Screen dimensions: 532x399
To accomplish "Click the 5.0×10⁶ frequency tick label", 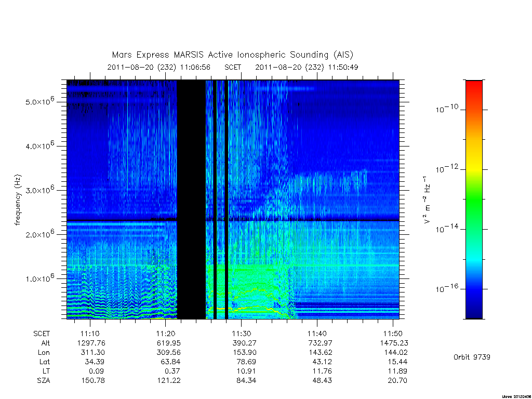I will tap(39, 101).
